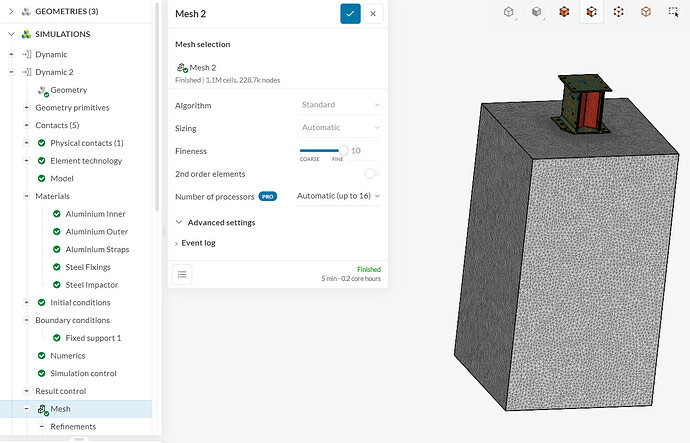Click the Geometries icon
Screen dimensions: 690x443
pos(26,11)
